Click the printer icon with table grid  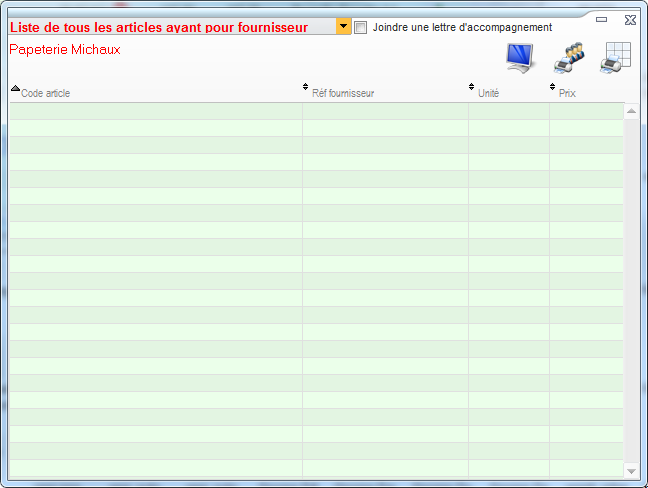615,58
